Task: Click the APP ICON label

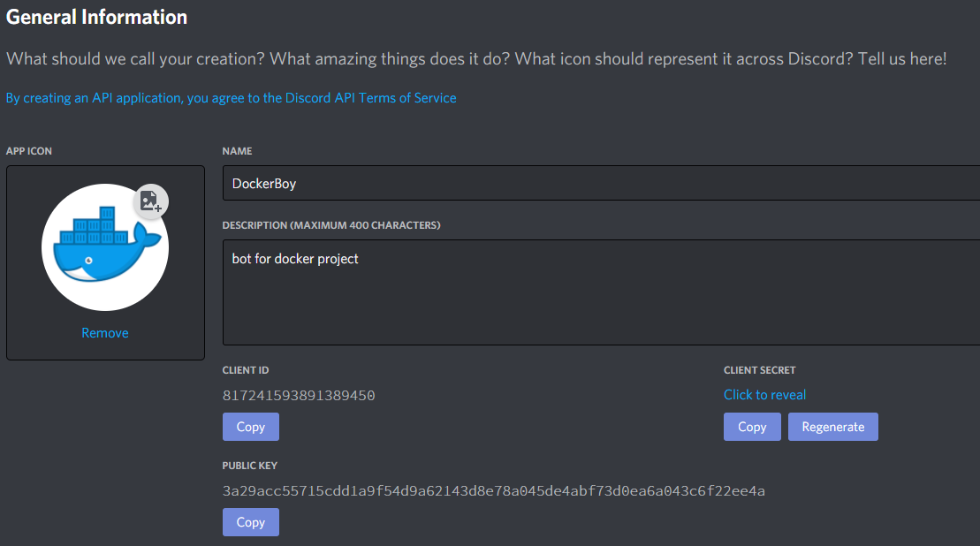Action: [29, 151]
